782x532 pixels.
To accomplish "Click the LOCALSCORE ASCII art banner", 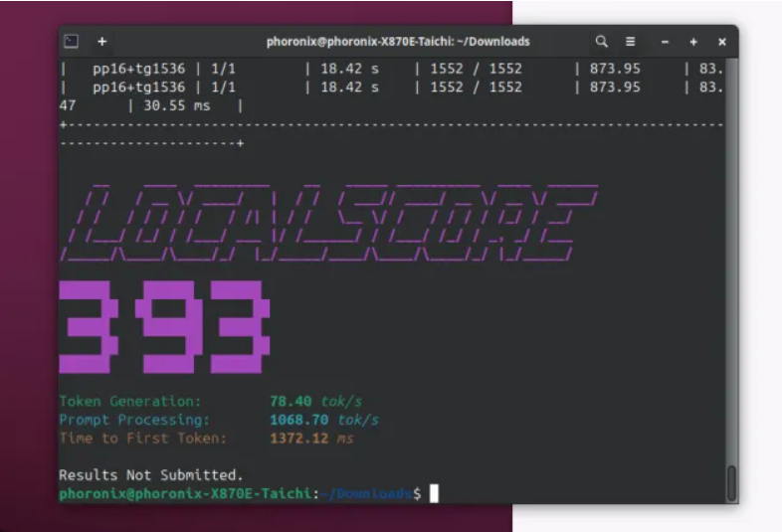I will (x=328, y=222).
